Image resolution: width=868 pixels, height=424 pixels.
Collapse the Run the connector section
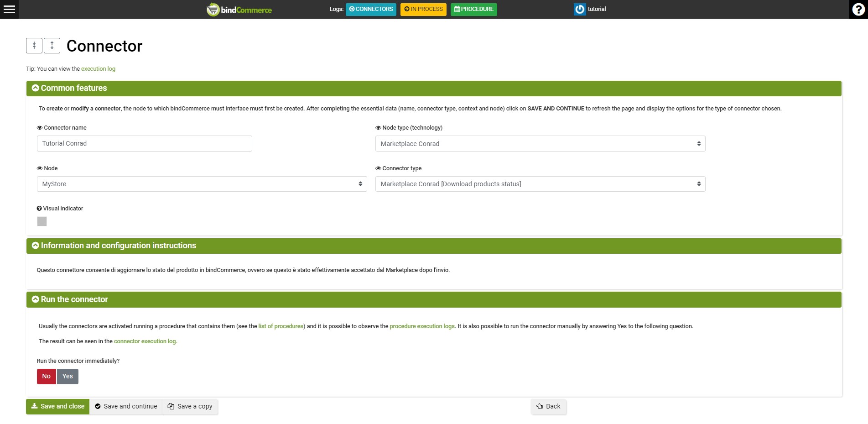pos(36,299)
